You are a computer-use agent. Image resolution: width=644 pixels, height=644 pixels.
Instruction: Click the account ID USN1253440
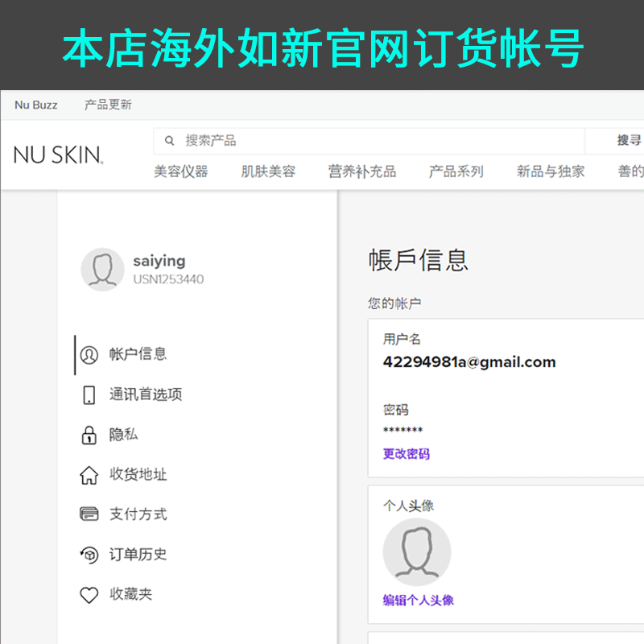coord(168,279)
